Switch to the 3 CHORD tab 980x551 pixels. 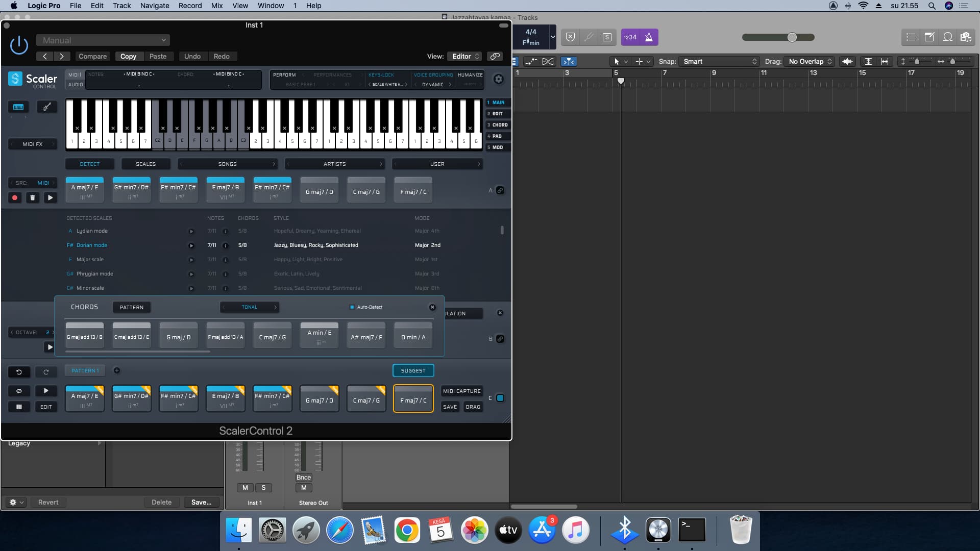point(497,125)
